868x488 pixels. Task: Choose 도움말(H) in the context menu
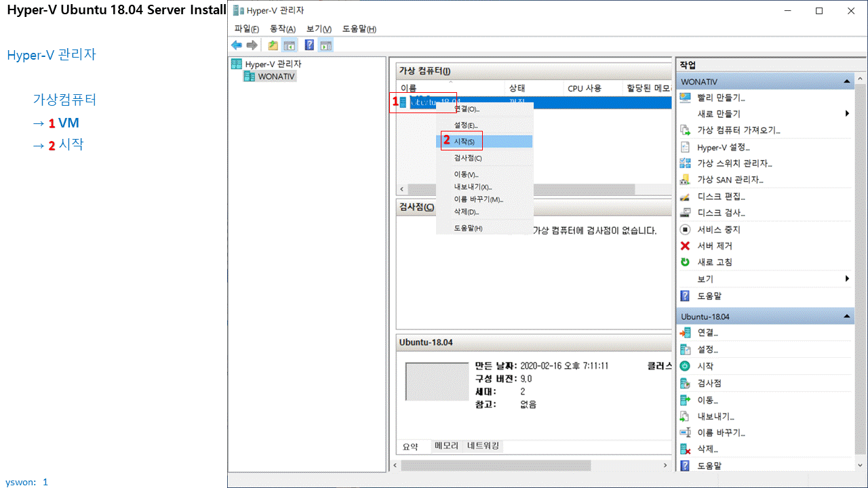click(484, 228)
